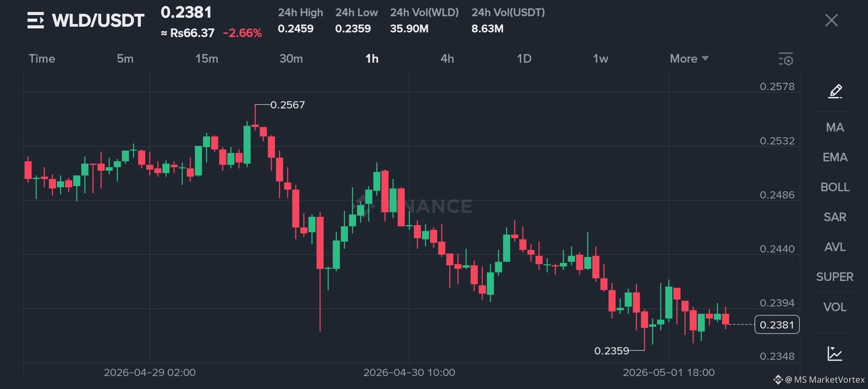
Task: Click the 0.2486 price axis label
Action: [777, 195]
